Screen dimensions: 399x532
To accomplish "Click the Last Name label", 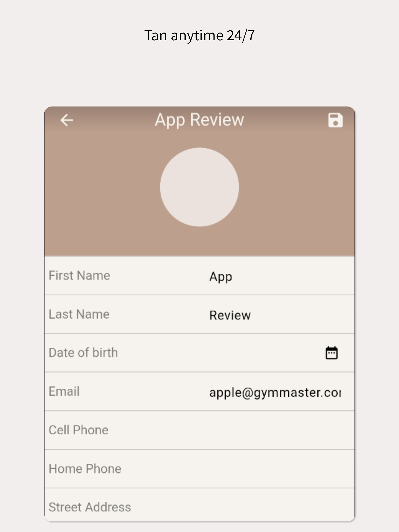I will coord(79,314).
